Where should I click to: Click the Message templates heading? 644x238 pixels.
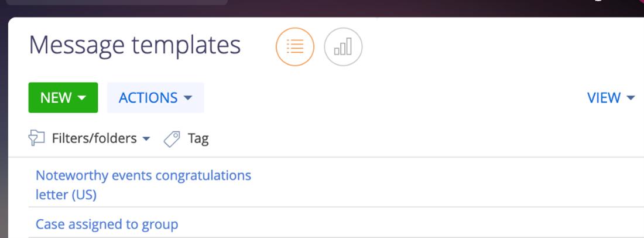pyautogui.click(x=135, y=45)
